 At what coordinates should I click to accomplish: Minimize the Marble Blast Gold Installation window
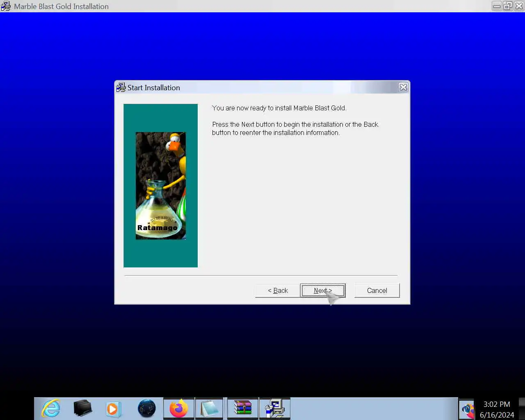click(497, 6)
